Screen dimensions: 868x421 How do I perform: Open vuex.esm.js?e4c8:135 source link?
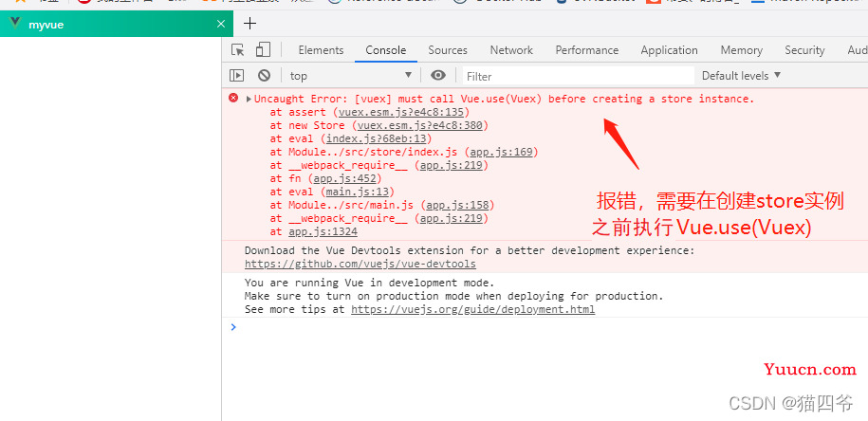tap(400, 112)
